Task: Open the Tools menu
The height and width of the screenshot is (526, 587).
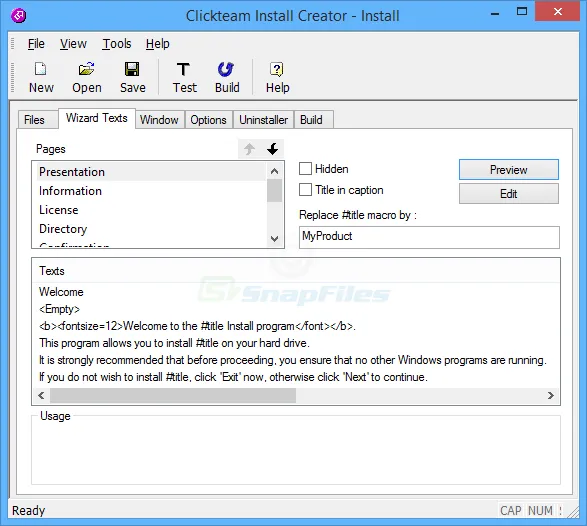Action: coord(117,44)
